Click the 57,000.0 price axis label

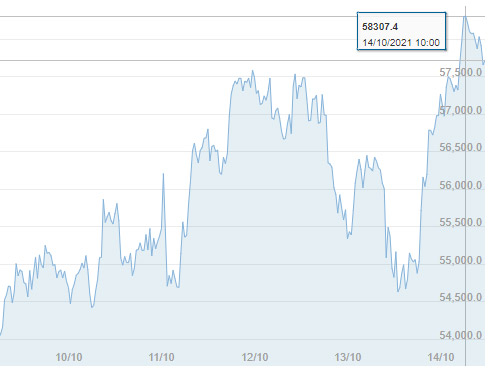tap(460, 110)
